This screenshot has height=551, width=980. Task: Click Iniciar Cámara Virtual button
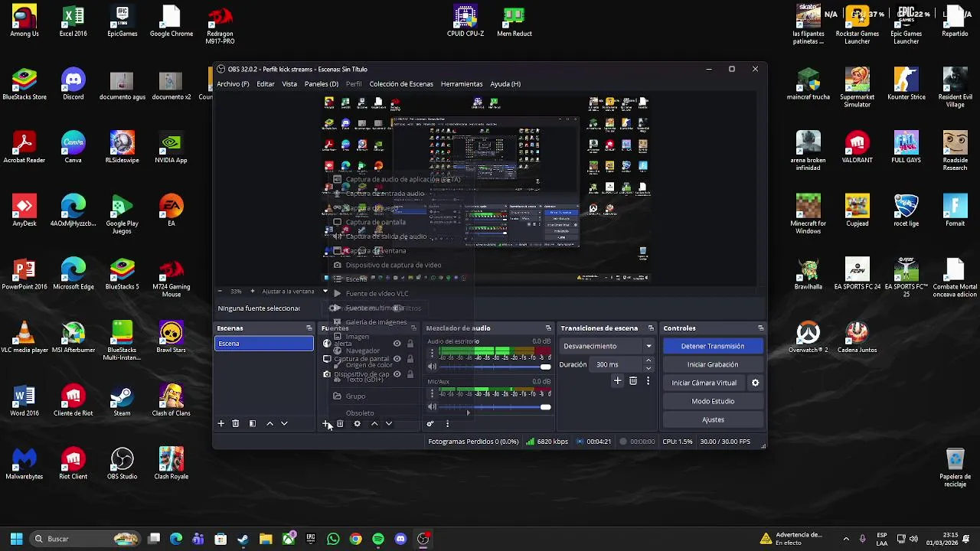(x=704, y=383)
